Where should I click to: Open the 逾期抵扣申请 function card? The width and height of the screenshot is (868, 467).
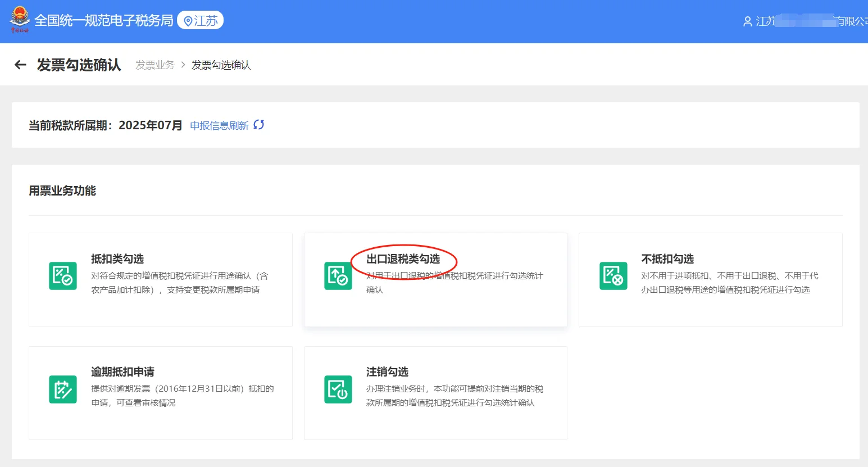coord(160,393)
